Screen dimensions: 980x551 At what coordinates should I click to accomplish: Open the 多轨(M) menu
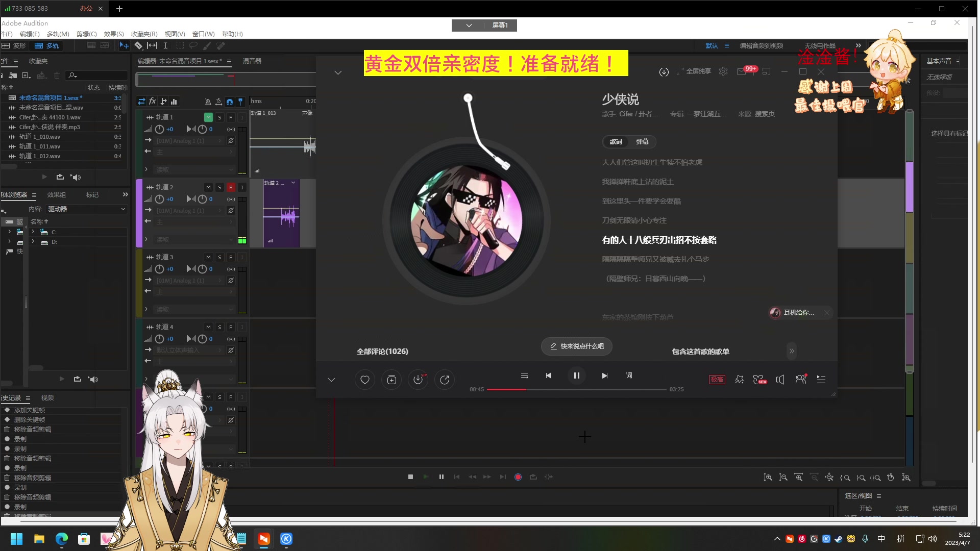58,34
